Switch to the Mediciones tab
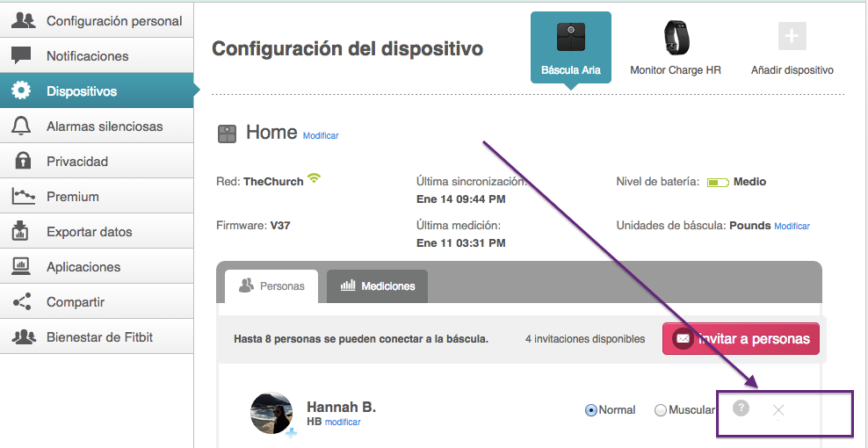Screen dimensions: 868x448 [x=377, y=285]
